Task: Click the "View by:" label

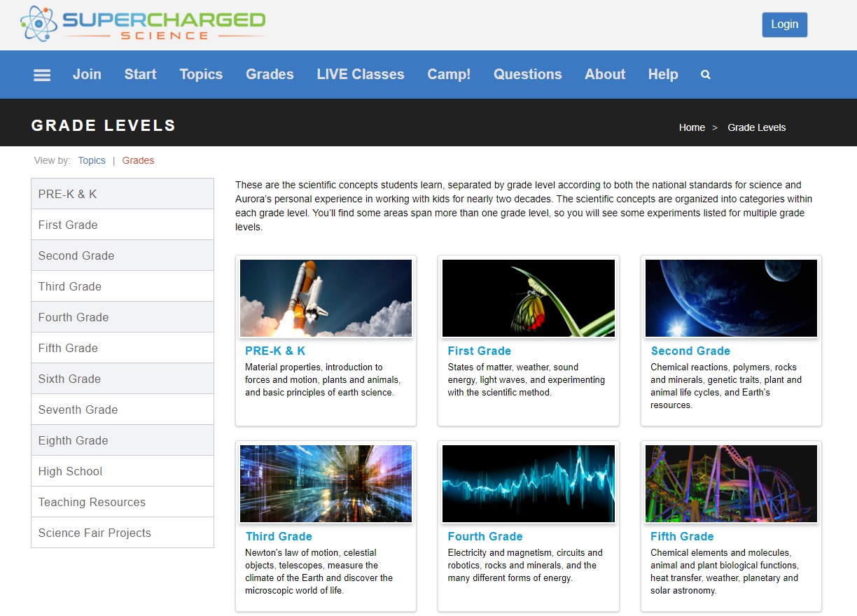Action: [x=53, y=160]
